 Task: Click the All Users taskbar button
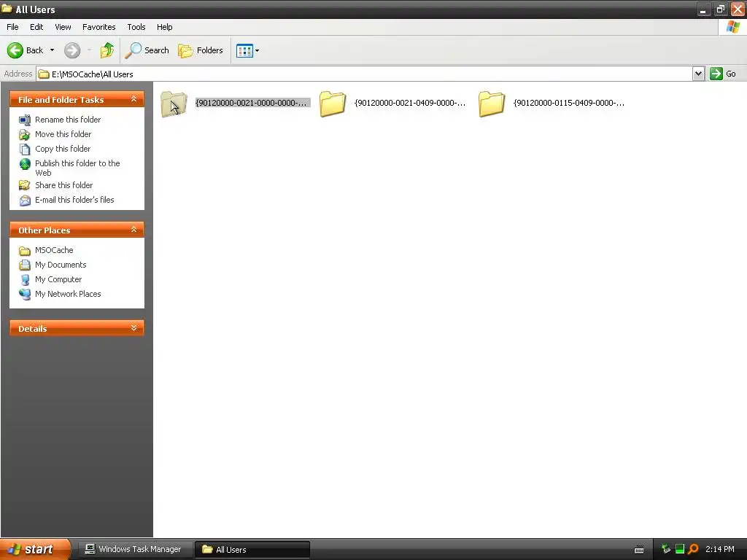pyautogui.click(x=252, y=550)
